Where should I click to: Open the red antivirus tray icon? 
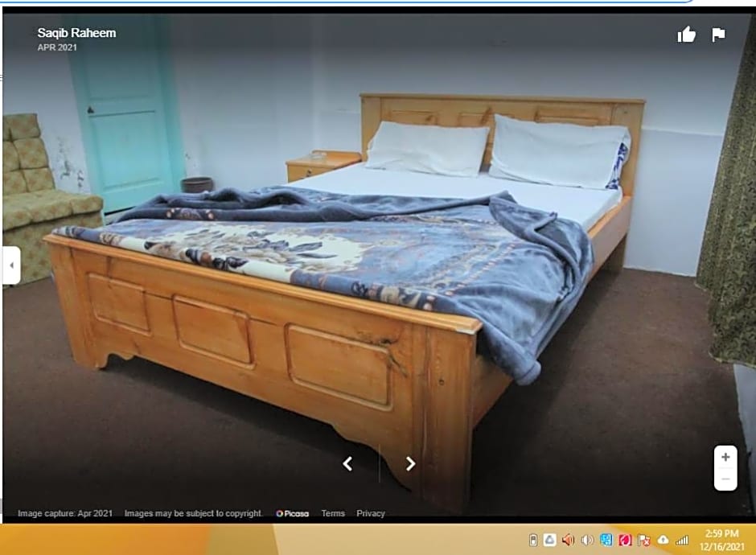pyautogui.click(x=625, y=540)
